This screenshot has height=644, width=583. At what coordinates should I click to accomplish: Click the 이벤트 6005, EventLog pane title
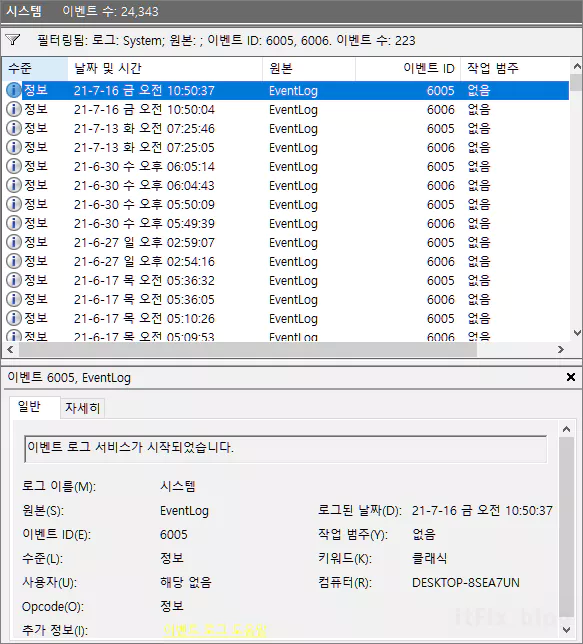tap(69, 377)
